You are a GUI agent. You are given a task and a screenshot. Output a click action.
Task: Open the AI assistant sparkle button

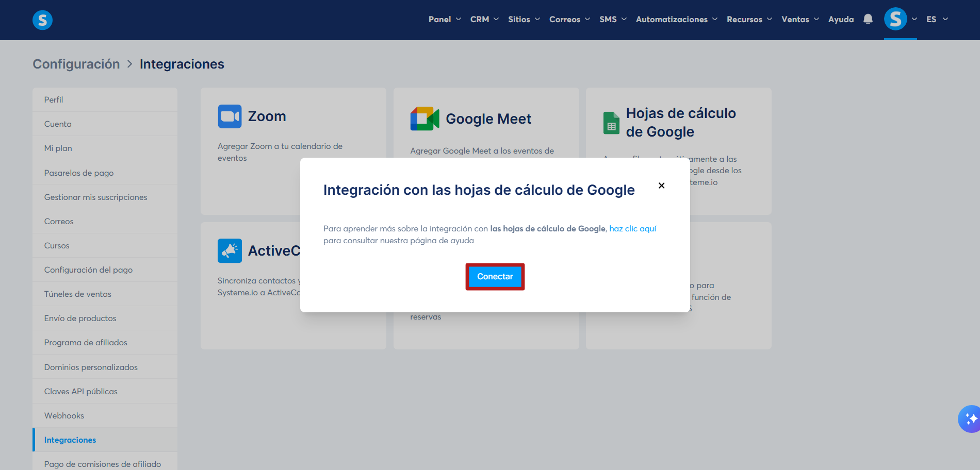pyautogui.click(x=970, y=419)
